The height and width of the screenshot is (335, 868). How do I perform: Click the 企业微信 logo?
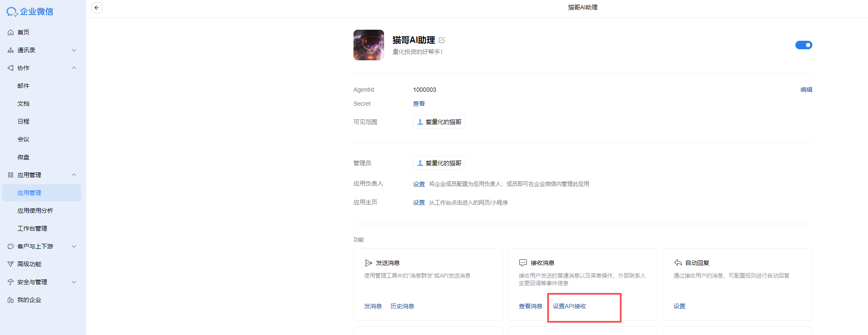pos(30,11)
